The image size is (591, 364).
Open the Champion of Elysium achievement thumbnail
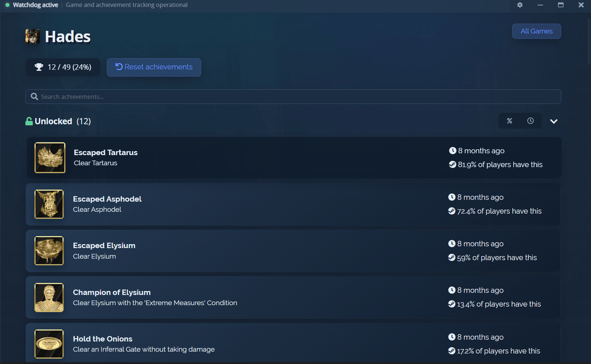[x=49, y=298]
